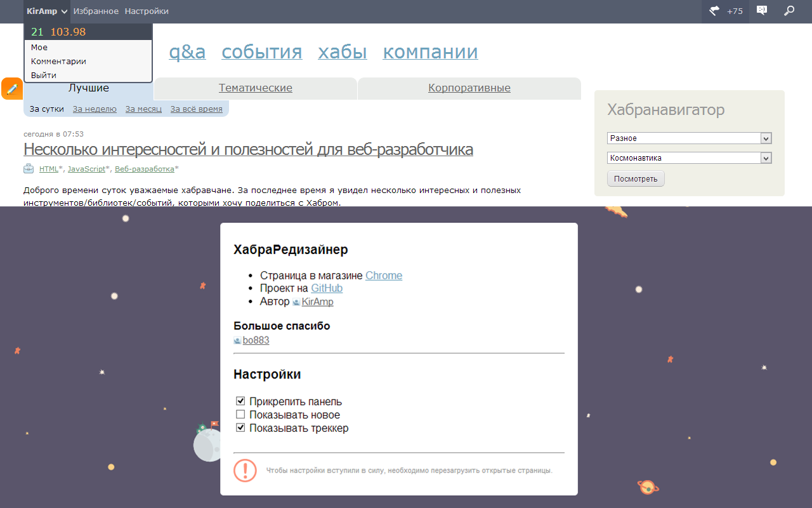Open the события section link
This screenshot has height=508, width=812.
(262, 52)
